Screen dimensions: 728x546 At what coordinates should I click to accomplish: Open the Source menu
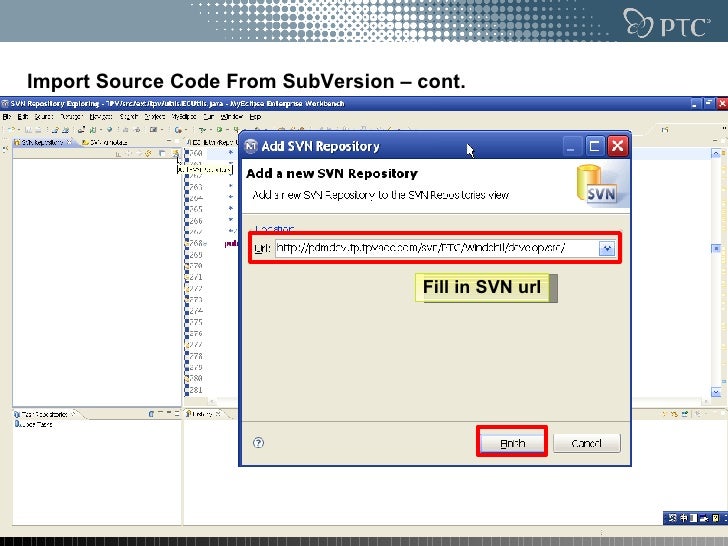pyautogui.click(x=44, y=117)
